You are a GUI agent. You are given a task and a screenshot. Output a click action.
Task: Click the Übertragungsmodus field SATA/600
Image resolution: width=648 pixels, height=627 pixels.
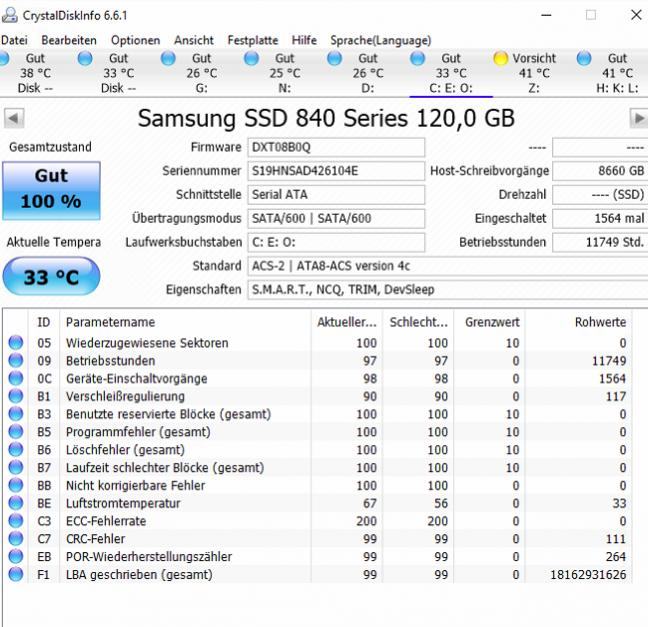(x=336, y=218)
